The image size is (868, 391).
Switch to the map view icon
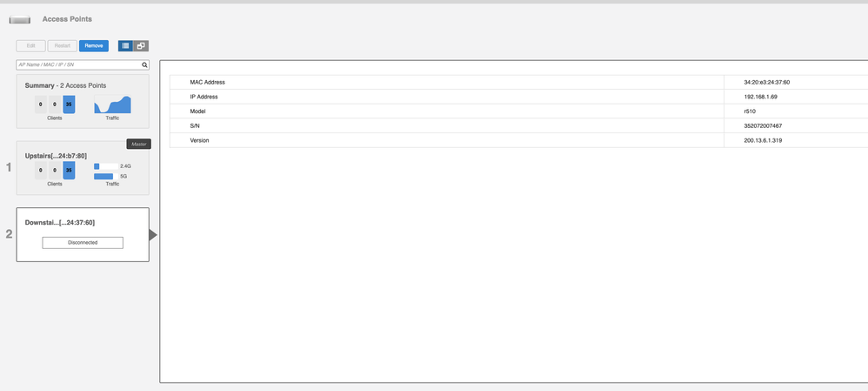(x=141, y=46)
